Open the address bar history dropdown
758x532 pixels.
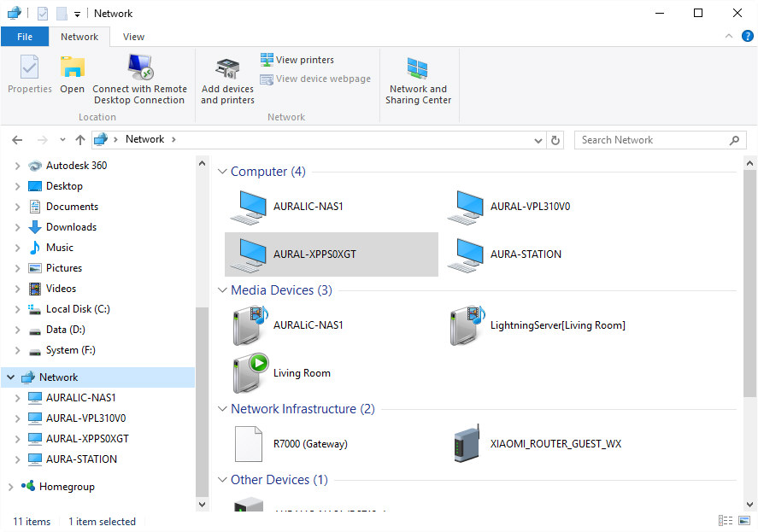[538, 141]
